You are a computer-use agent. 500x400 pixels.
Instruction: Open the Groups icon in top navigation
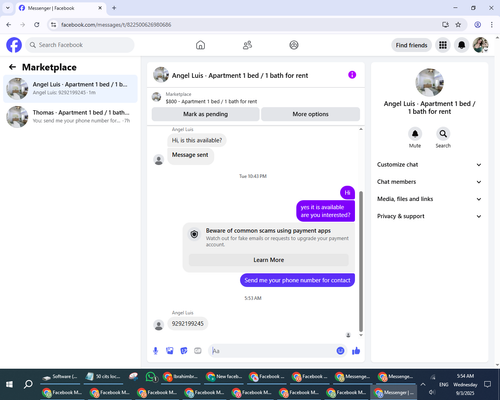pos(294,45)
